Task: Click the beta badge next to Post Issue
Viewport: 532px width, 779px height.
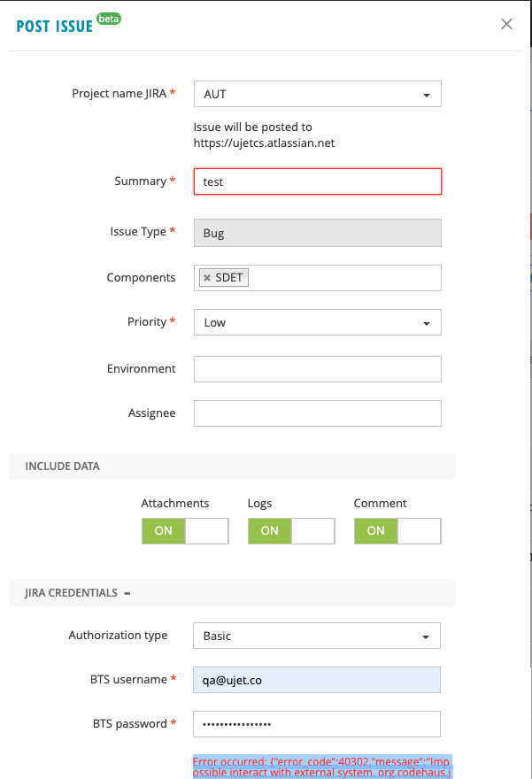Action: tap(109, 19)
